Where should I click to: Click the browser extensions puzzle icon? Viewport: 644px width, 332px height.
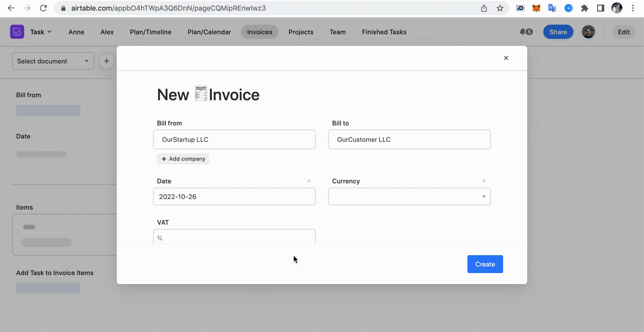click(x=585, y=8)
